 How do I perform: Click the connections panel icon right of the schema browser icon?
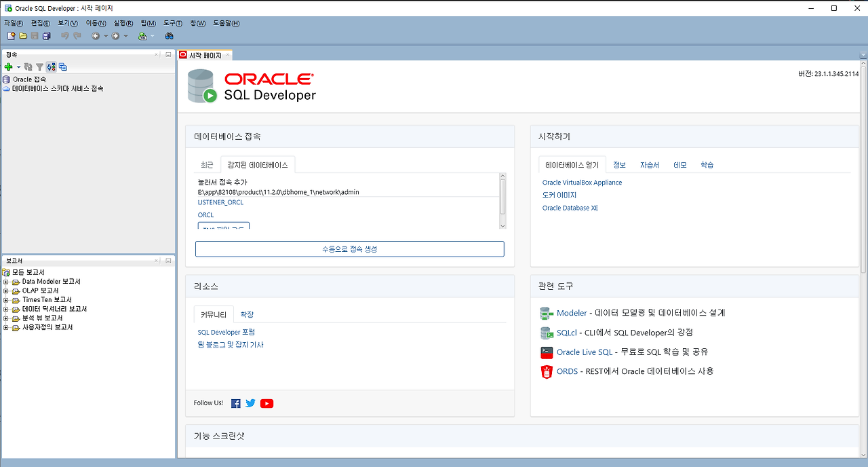click(x=62, y=67)
